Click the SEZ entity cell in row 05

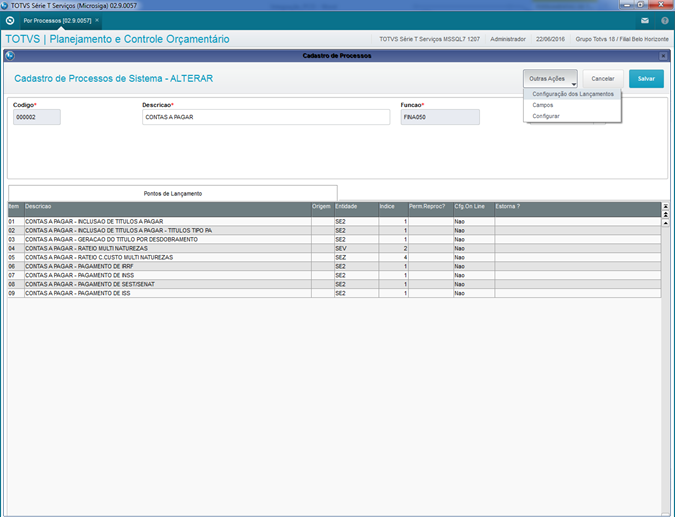pos(356,257)
